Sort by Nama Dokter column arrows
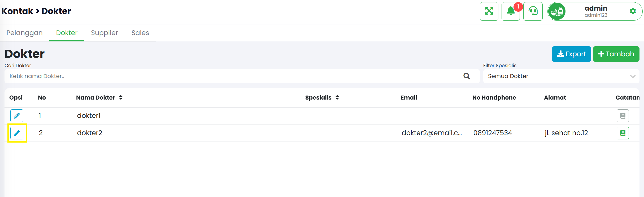644x197 pixels. [121, 97]
